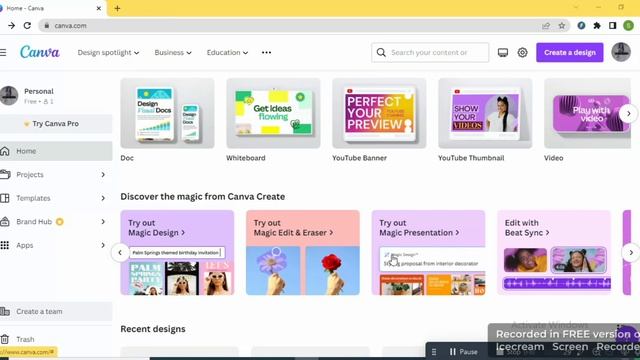Select Home in the sidebar
The width and height of the screenshot is (640, 360).
56,151
